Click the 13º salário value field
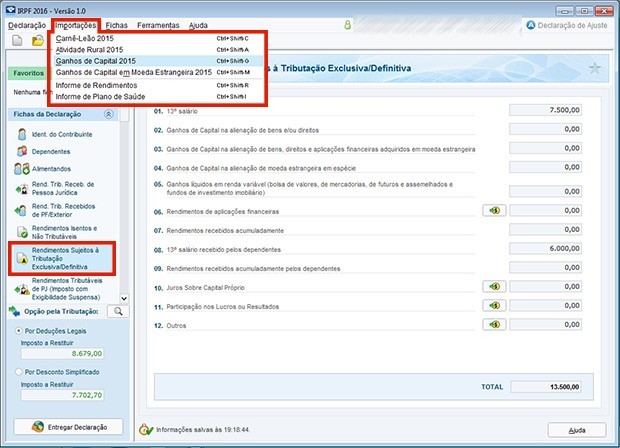Screen dimensions: 620x448 545,110
